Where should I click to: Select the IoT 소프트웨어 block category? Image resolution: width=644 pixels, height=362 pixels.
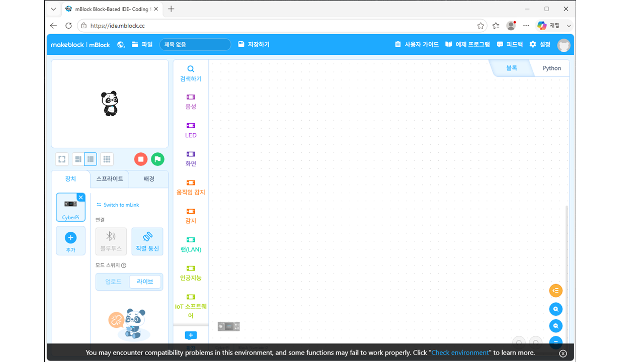tap(191, 306)
